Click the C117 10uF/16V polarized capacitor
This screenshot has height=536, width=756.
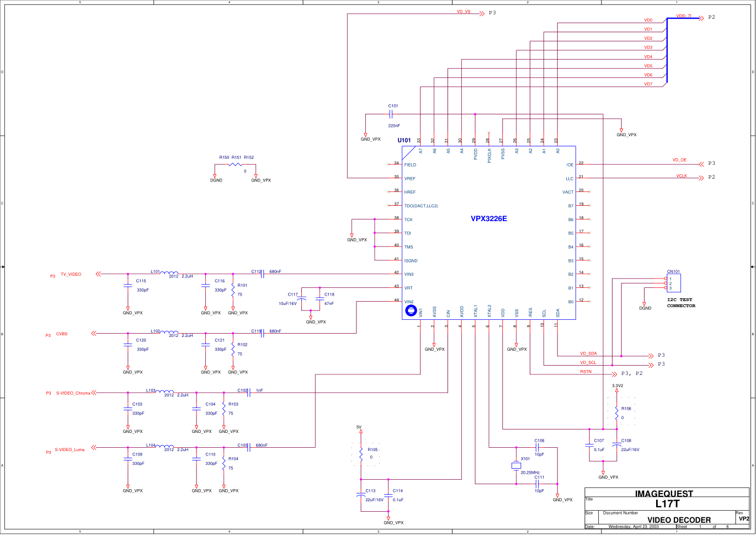tap(302, 298)
